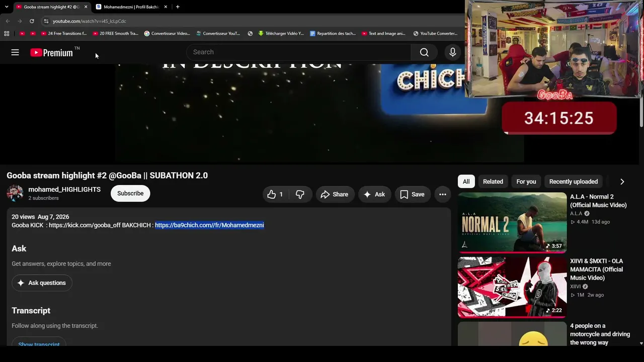Screen dimensions: 644x362
Task: Subscribe to mohamed_HIGHLIGHTS channel
Action: (130, 194)
